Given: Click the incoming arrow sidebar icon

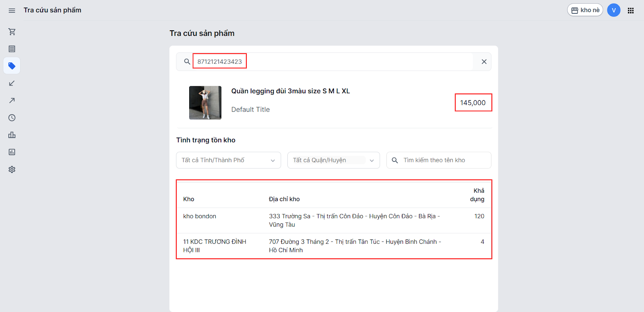Looking at the screenshot, I should pos(12,83).
